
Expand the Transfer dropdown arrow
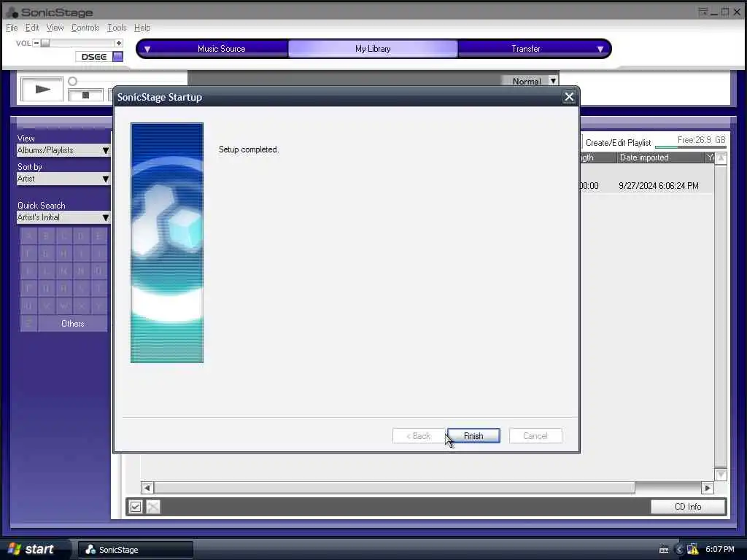tap(600, 49)
